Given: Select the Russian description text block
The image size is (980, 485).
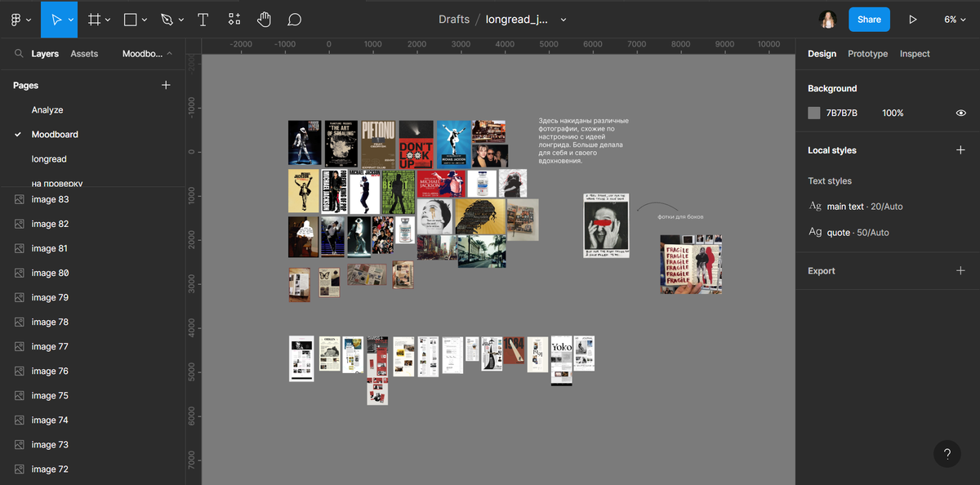Looking at the screenshot, I should point(583,140).
